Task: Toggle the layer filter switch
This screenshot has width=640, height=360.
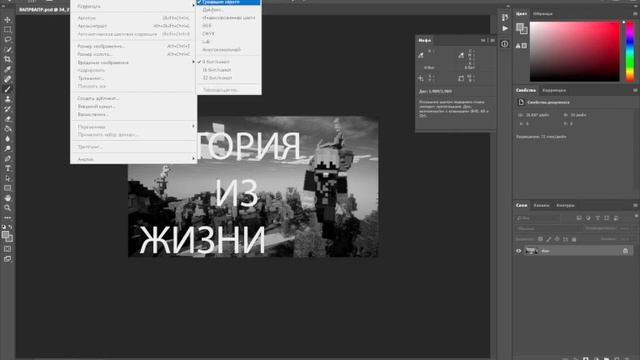Action: (636, 216)
